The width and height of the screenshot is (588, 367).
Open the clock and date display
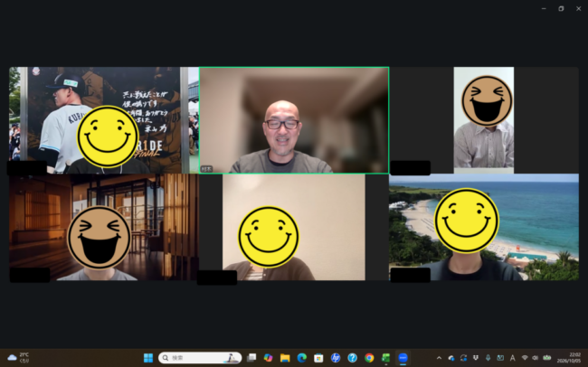pos(568,358)
